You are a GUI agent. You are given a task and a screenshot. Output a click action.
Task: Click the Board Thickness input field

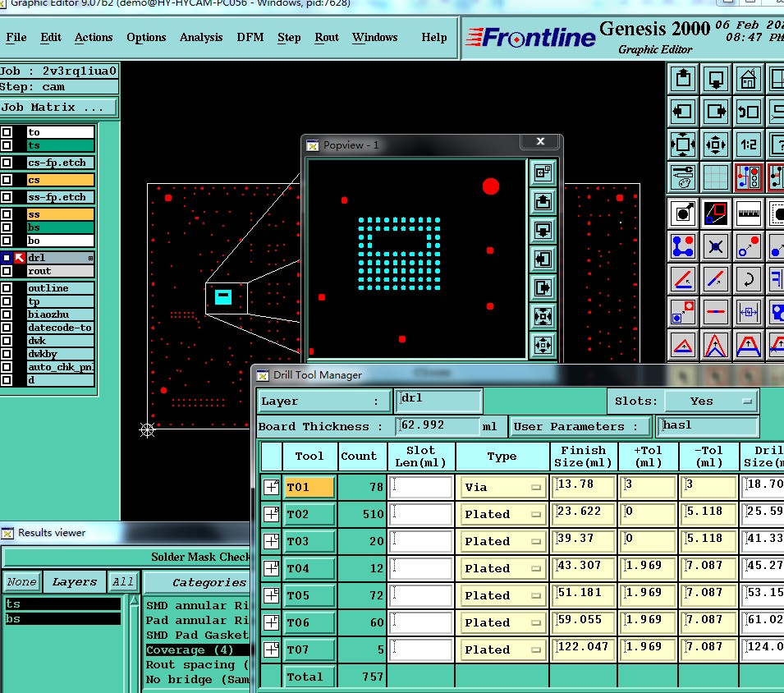(437, 426)
